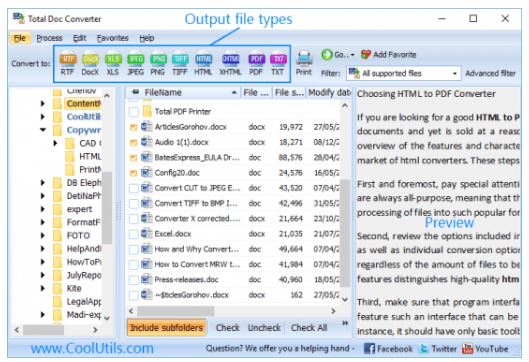Viewport: 529px width, 362px height.
Task: Check Convert TIFF to BMP file
Action: (134, 203)
